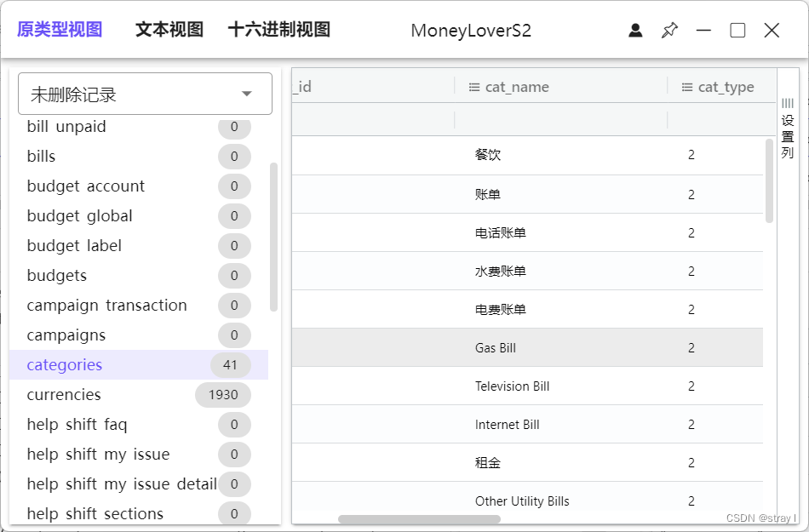Click the 1930 count badge for currencies
Image resolution: width=809 pixels, height=532 pixels.
pyautogui.click(x=223, y=395)
